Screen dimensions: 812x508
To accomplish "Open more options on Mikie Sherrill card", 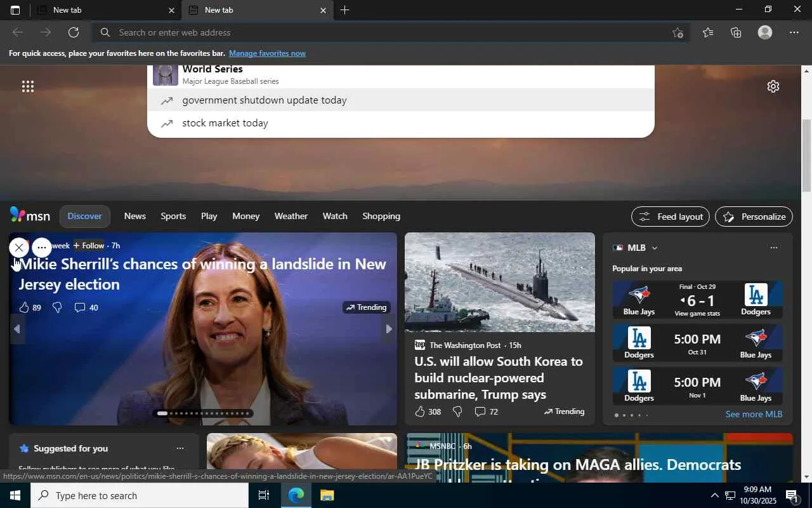I will 42,247.
